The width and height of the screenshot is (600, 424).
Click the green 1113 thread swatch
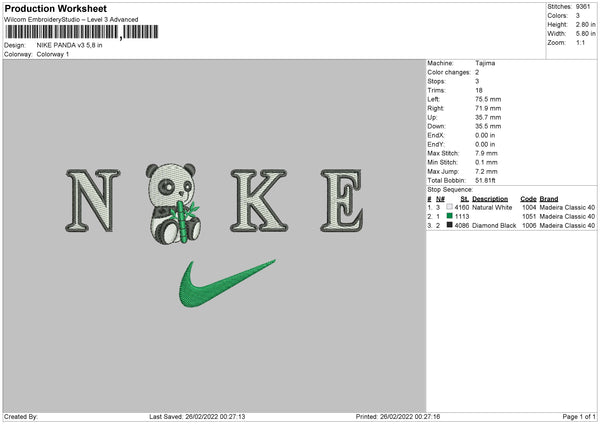[449, 216]
